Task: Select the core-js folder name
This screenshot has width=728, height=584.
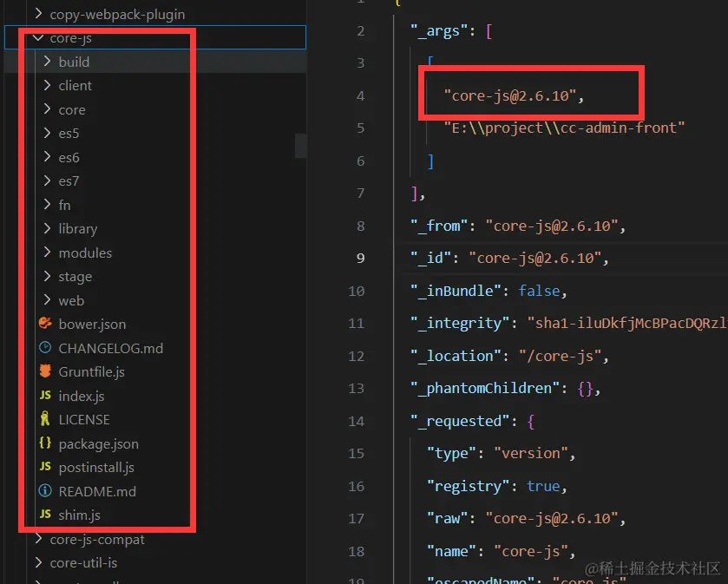Action: coord(70,38)
